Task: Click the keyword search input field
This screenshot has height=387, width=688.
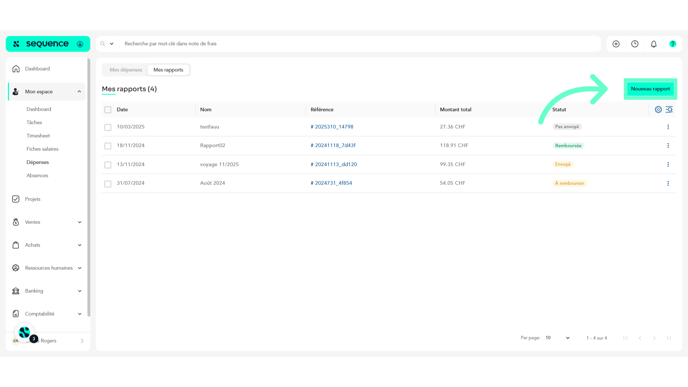Action: coord(360,44)
